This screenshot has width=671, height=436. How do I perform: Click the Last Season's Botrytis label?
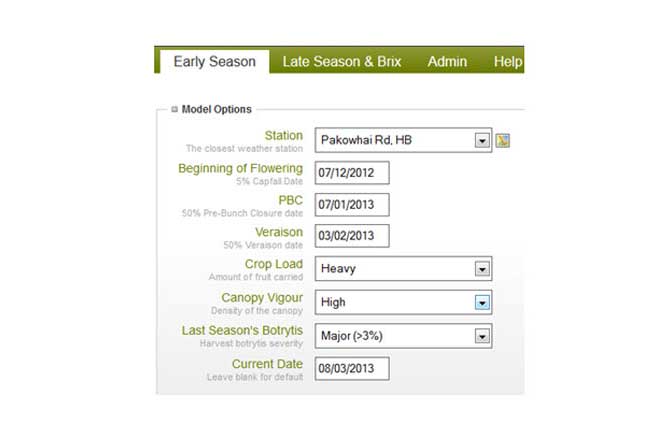pyautogui.click(x=242, y=330)
